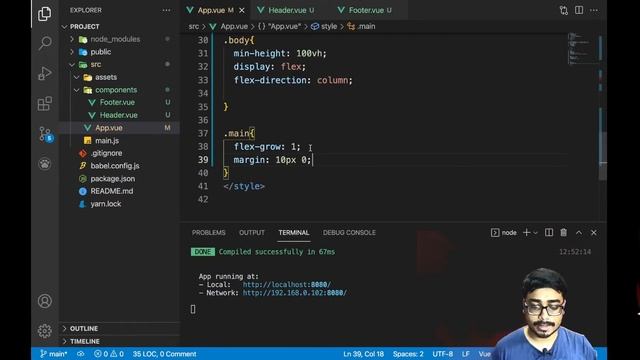Split the editor to the right
Viewport: 640px width, 360px height.
tap(579, 10)
